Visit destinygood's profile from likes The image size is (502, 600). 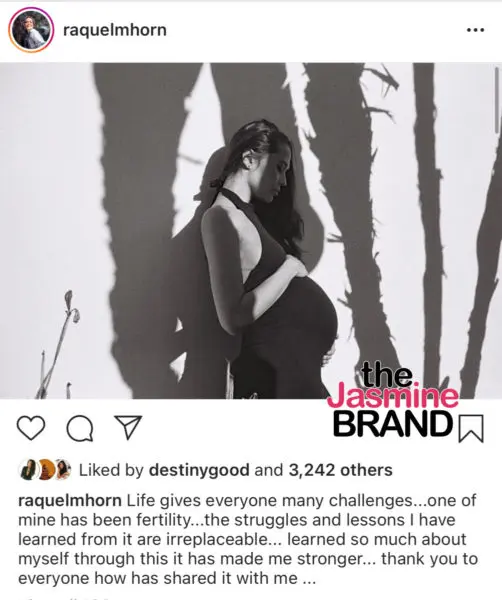pos(199,470)
